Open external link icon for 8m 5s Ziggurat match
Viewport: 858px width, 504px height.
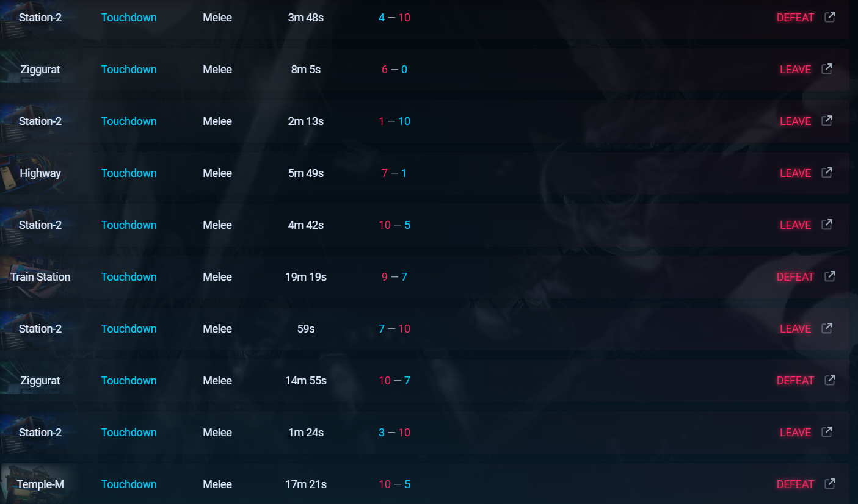826,69
